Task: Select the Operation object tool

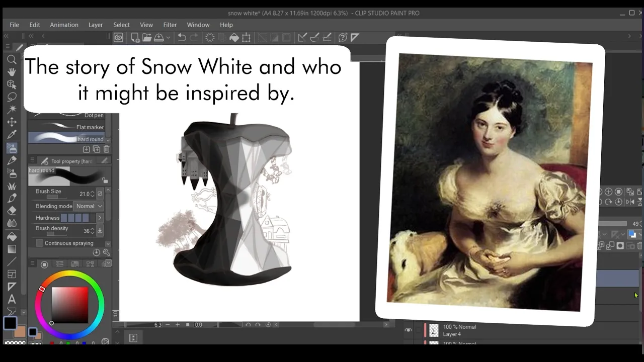Action: pos(12,84)
